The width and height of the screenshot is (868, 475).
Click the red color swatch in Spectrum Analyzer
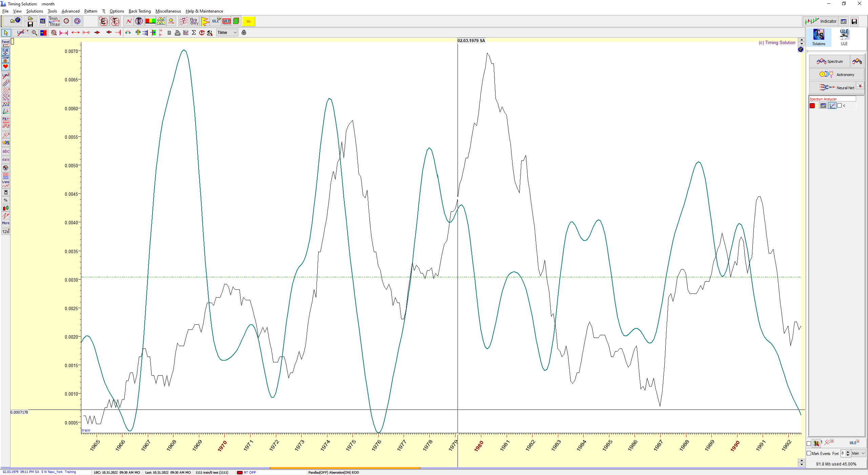click(812, 106)
